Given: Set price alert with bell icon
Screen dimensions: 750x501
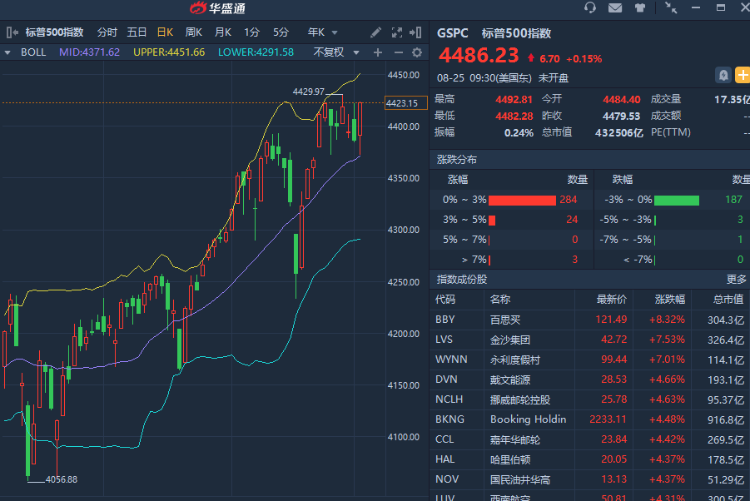Looking at the screenshot, I should (722, 75).
